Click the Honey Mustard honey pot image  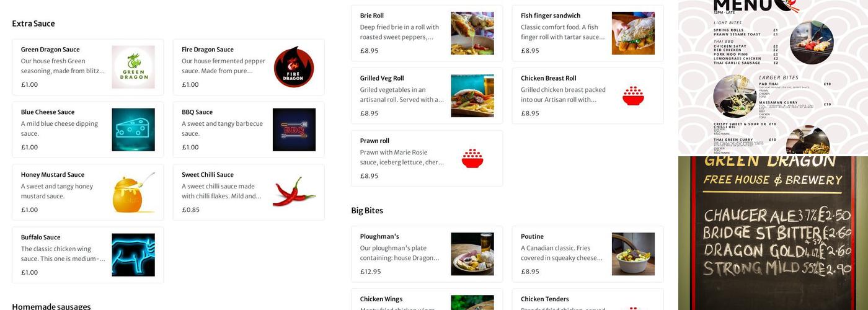pyautogui.click(x=133, y=192)
